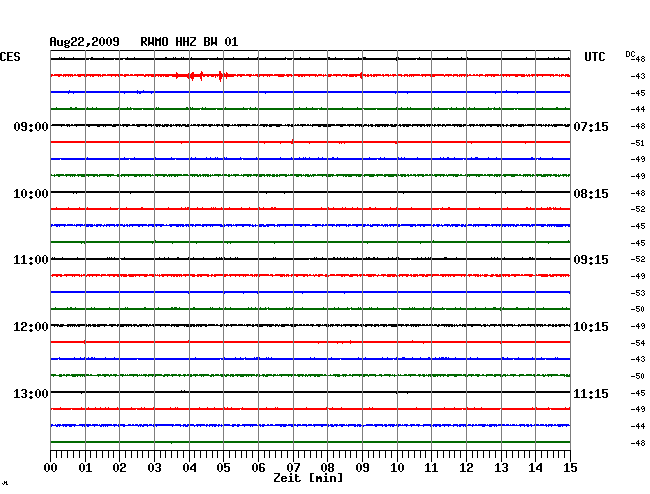650x494 pixels.
Task: Select minute tick label 12
Action: [466, 467]
